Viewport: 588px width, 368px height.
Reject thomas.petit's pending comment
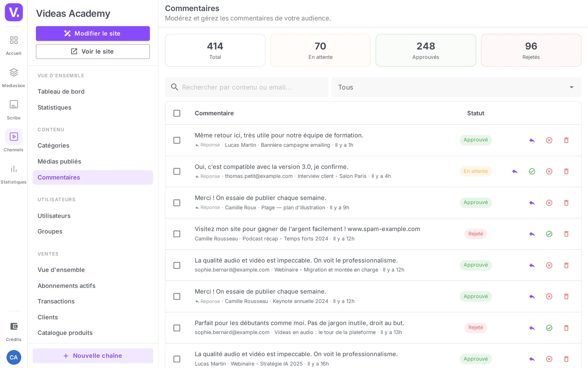549,171
